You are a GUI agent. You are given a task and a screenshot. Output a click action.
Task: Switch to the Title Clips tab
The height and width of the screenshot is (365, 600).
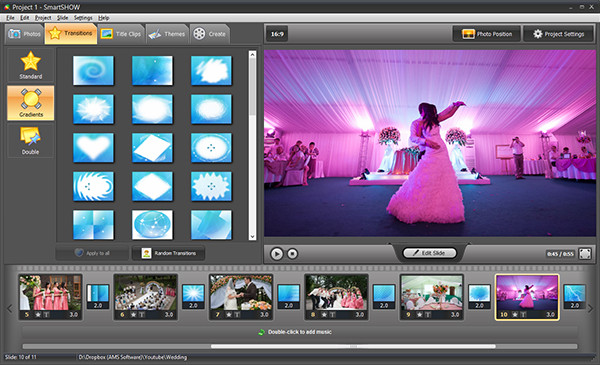(121, 34)
